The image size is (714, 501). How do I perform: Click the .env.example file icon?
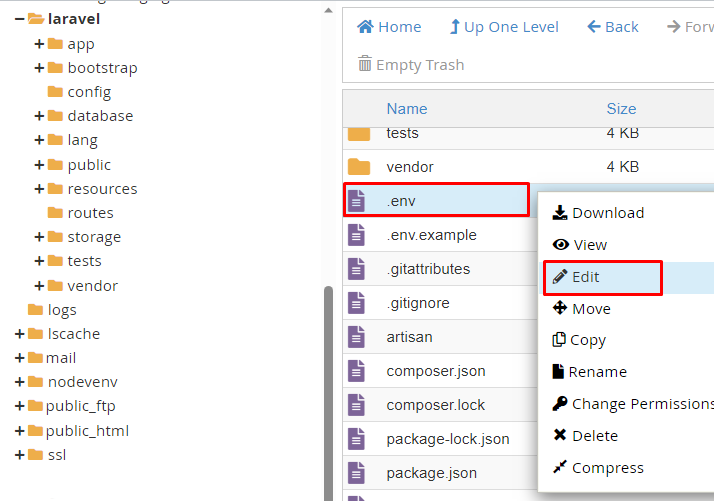pos(356,235)
